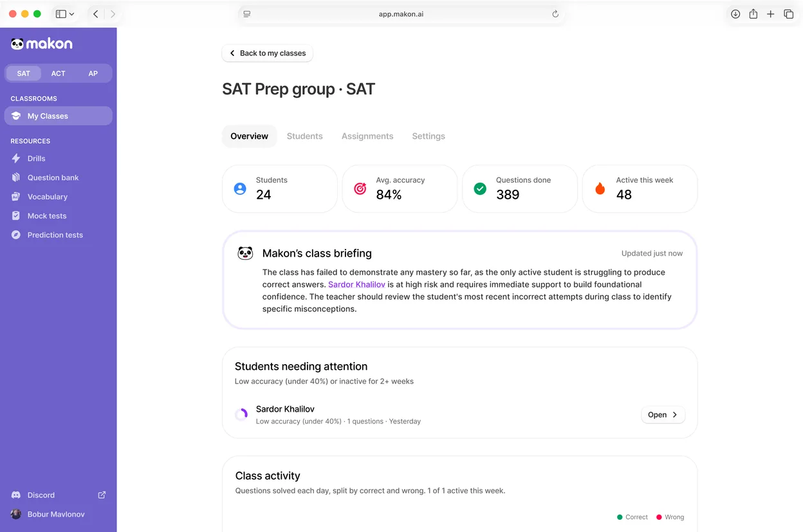Toggle the Safari sidebar button
Image resolution: width=803 pixels, height=532 pixels.
pos(61,14)
